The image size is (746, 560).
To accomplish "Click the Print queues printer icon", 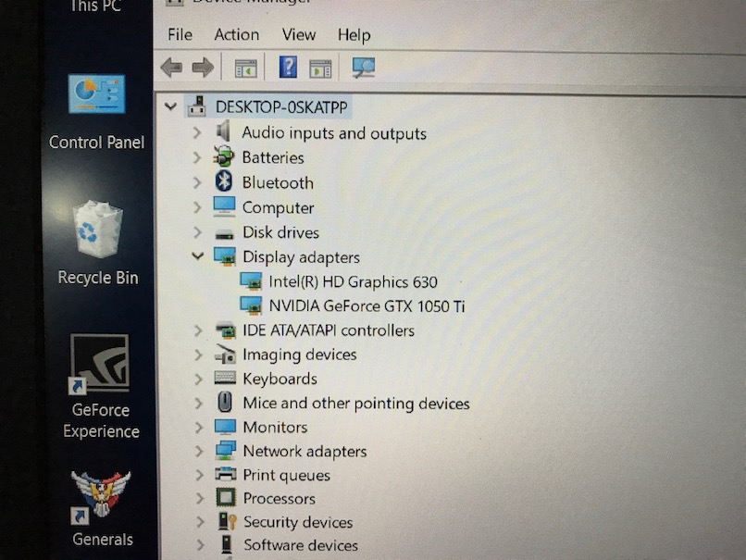I will click(x=226, y=474).
